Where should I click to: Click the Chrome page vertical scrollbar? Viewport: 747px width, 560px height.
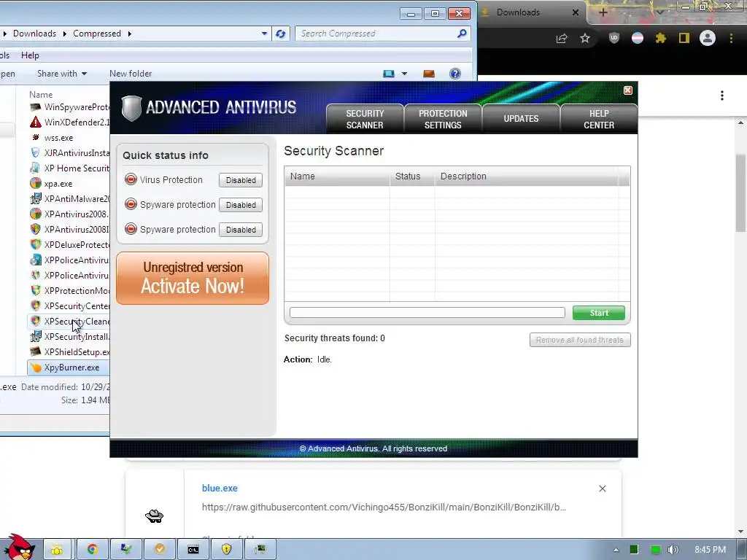740,192
